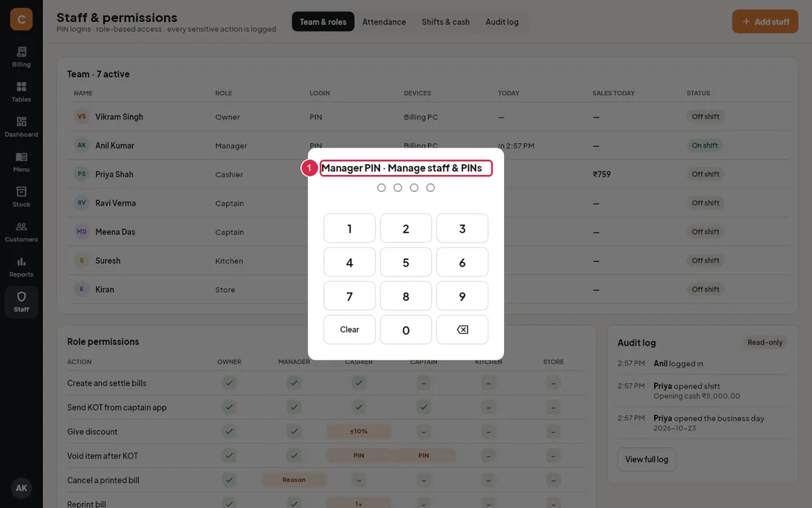Click Cashier PIN badge for Void item
The width and height of the screenshot is (812, 508).
click(x=358, y=456)
